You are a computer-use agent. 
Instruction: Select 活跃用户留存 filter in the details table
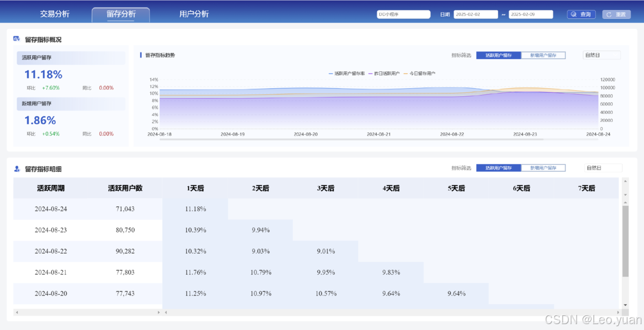499,168
